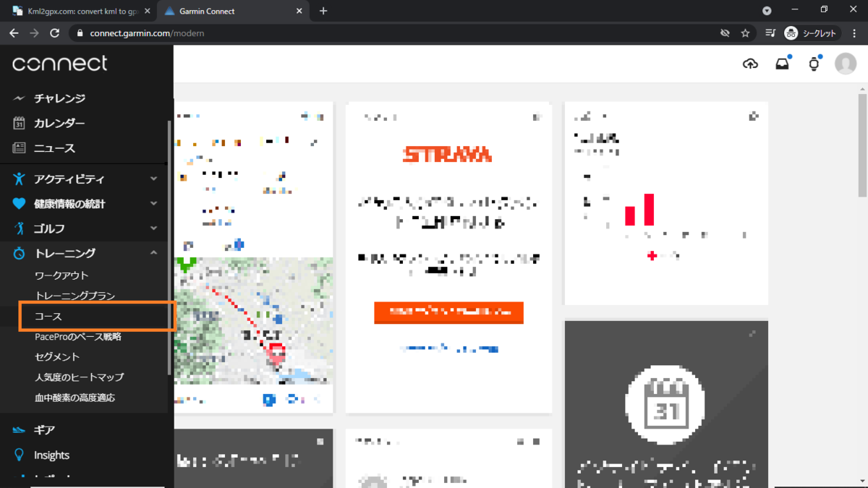Switch to the Kml2gpx.com browser tab

click(80, 11)
